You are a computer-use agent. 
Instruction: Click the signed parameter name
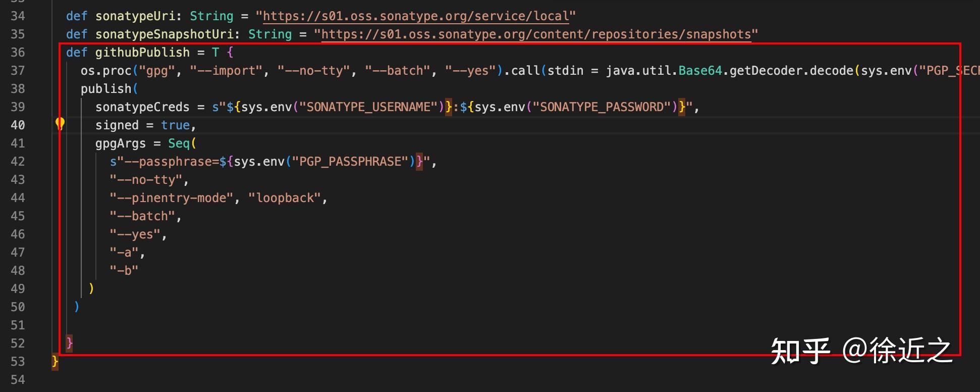[117, 125]
